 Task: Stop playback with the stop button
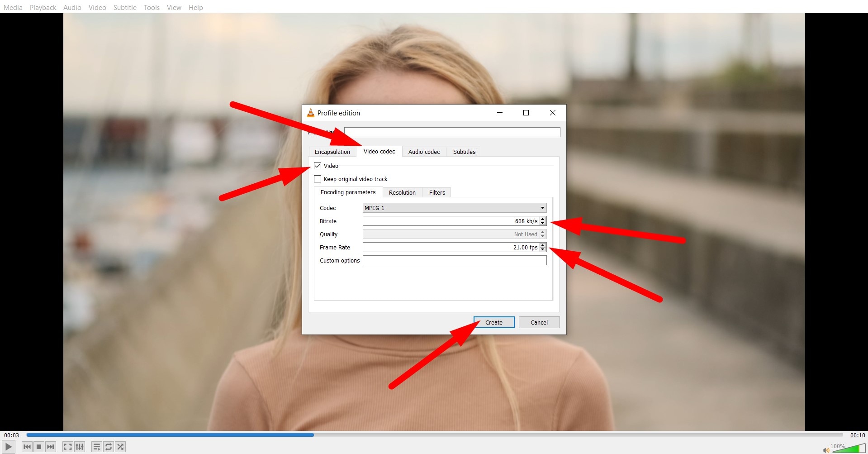click(x=39, y=447)
